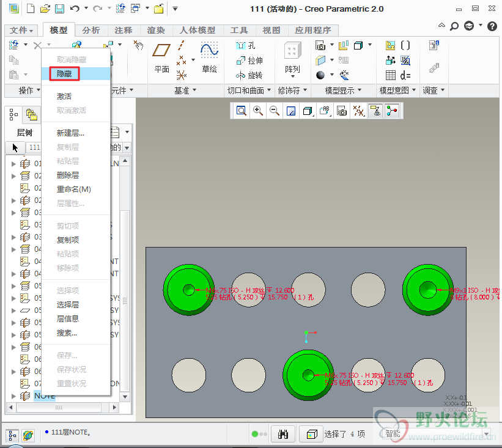Switch to the 注释 ribbon tab
The height and width of the screenshot is (448, 502).
point(124,30)
